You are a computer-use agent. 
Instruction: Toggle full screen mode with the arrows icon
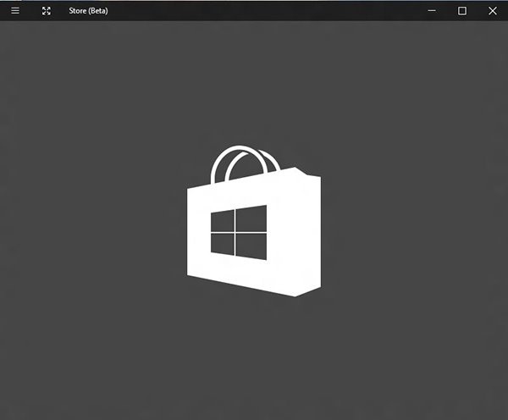coord(47,11)
